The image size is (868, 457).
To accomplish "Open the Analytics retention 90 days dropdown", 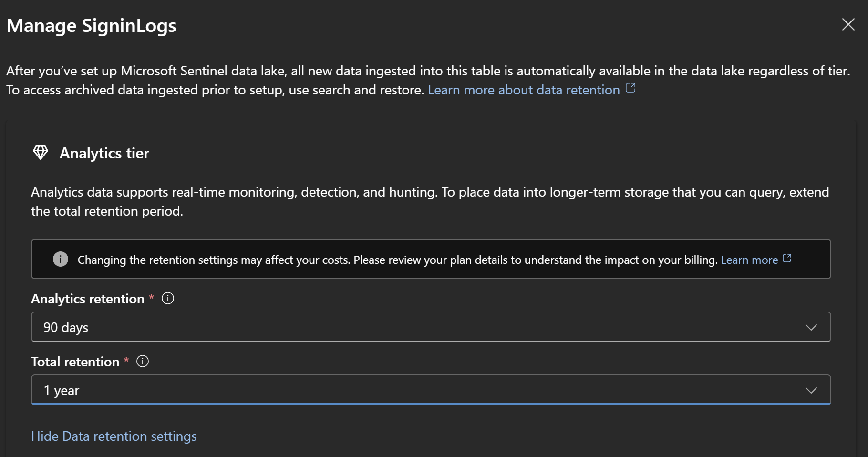I will pos(420,327).
